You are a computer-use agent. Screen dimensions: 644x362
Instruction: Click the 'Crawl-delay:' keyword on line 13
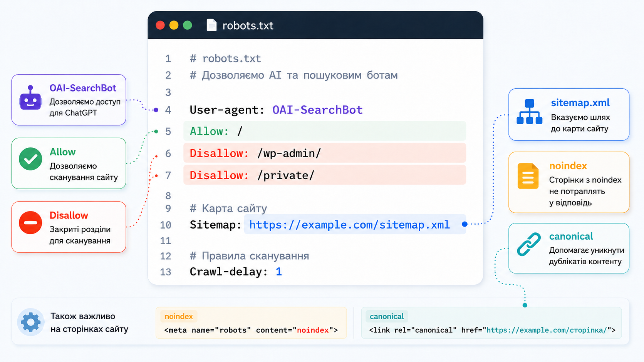click(229, 272)
